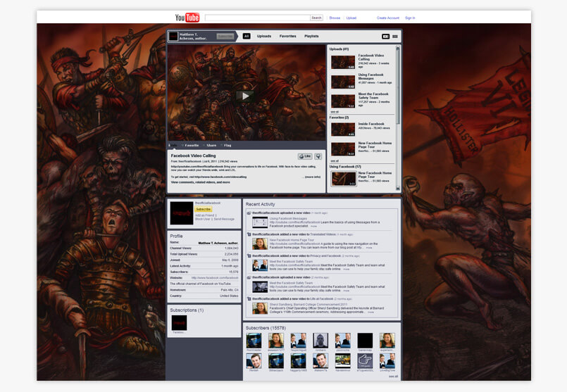
Task: Click the Create Account link
Action: click(388, 18)
